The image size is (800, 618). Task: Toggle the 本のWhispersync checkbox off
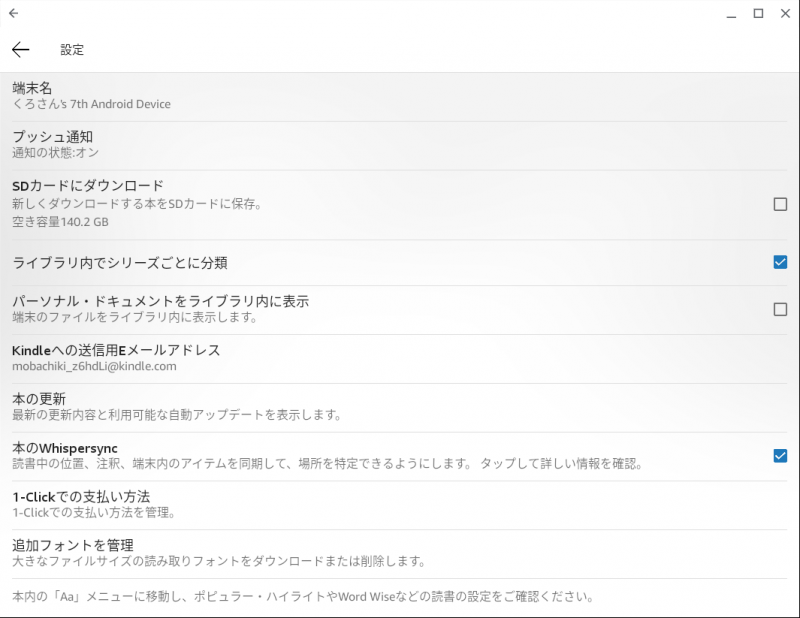[x=780, y=456]
